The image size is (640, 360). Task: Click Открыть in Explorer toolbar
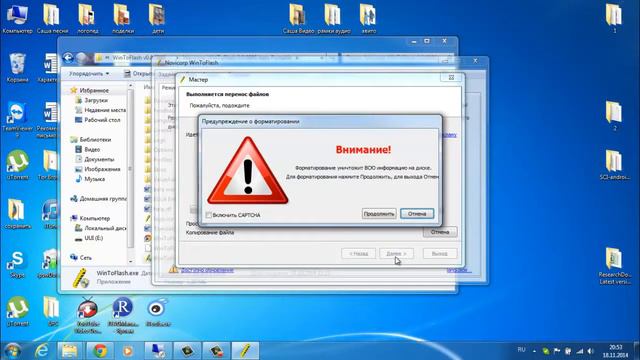[139, 73]
